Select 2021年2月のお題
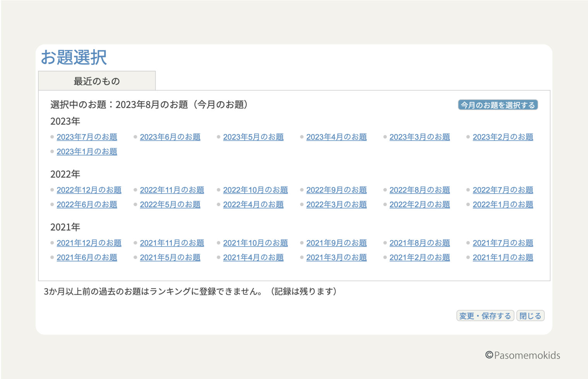The image size is (588, 379). point(419,258)
